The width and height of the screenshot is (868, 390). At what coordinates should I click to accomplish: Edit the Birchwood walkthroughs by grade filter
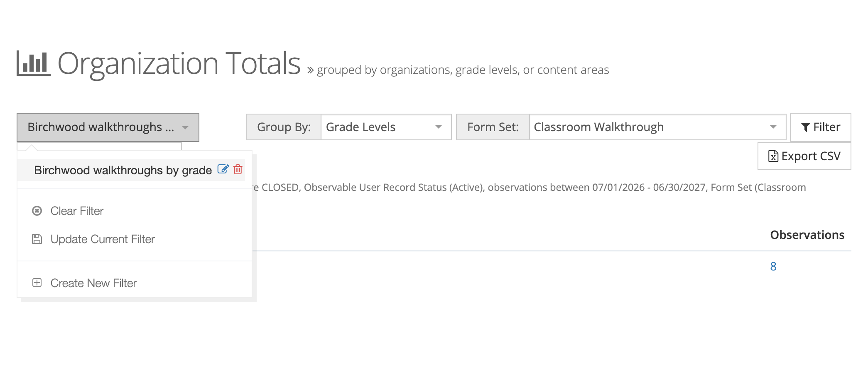pyautogui.click(x=223, y=169)
